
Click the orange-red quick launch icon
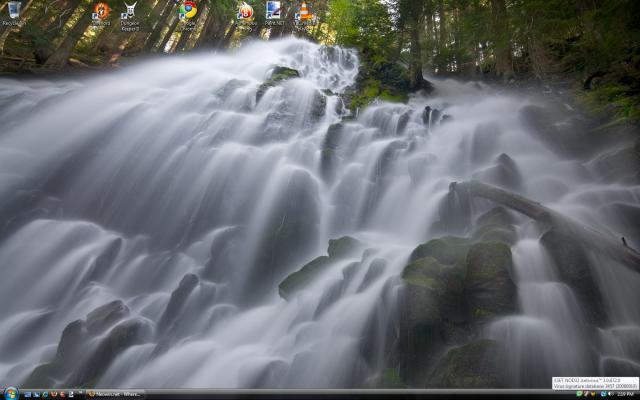[53, 394]
